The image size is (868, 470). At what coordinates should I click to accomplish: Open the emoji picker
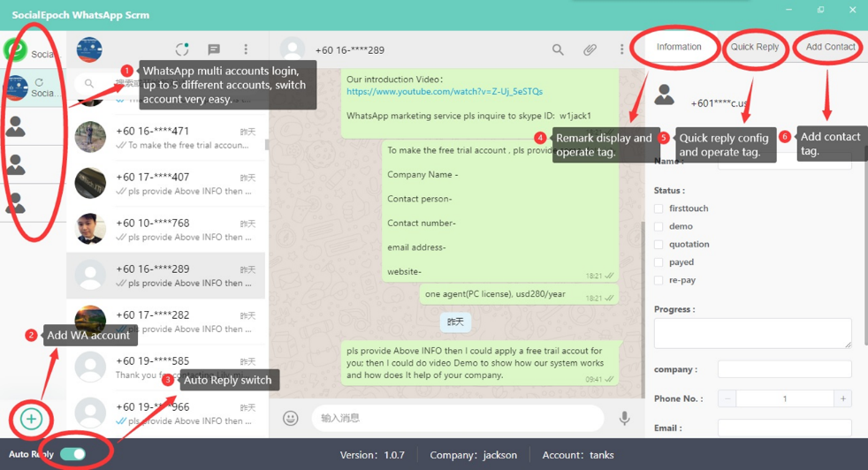point(291,418)
